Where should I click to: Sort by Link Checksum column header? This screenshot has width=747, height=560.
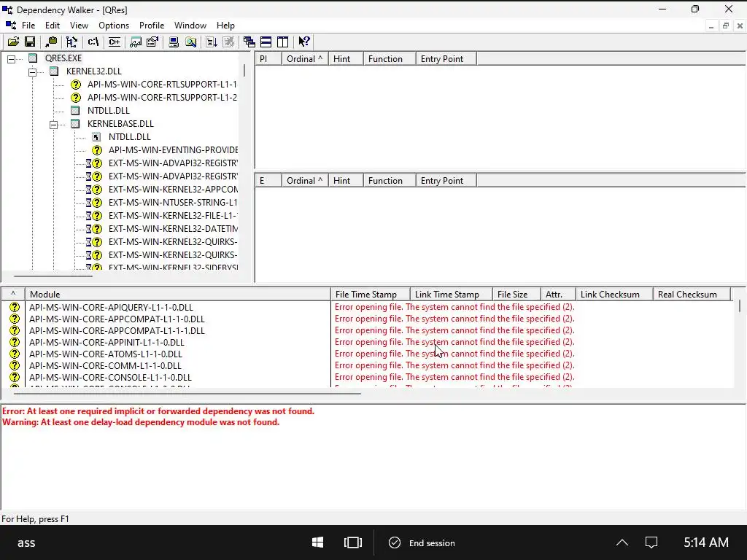click(614, 295)
